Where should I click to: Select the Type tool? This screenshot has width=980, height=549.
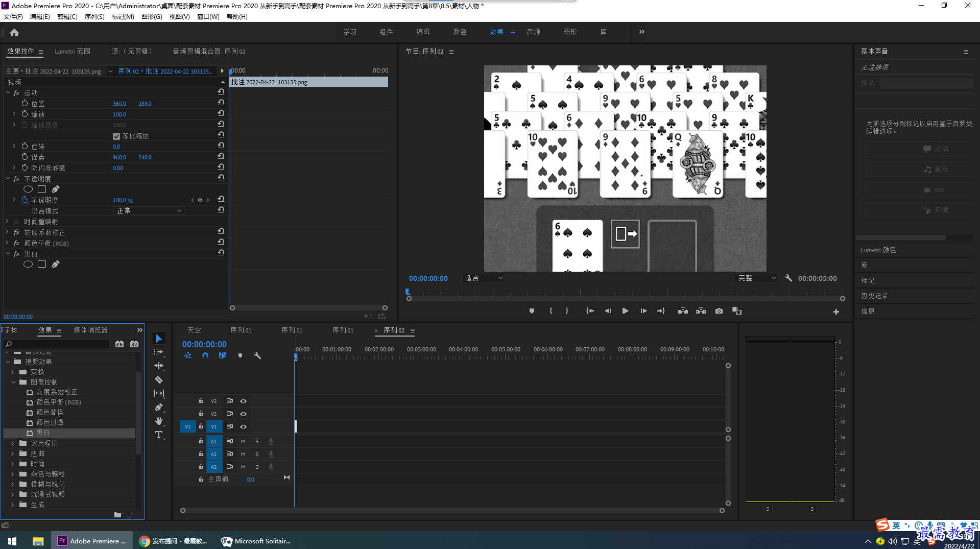click(x=159, y=435)
